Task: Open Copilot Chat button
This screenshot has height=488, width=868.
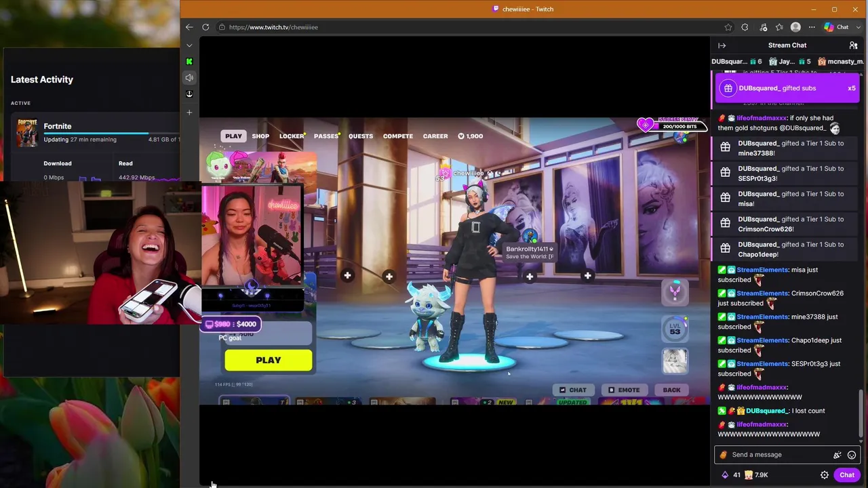Action: tap(836, 27)
